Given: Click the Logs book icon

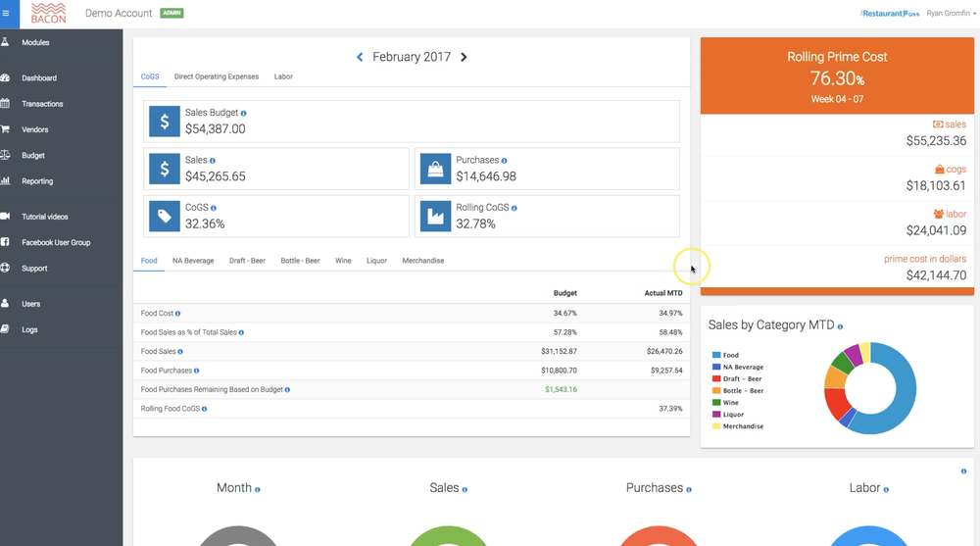Looking at the screenshot, I should (x=5, y=328).
